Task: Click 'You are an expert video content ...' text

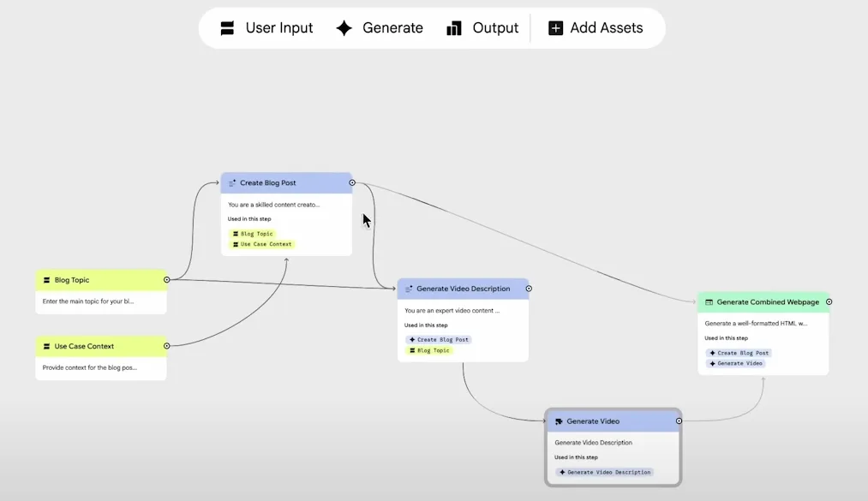Action: pos(452,311)
